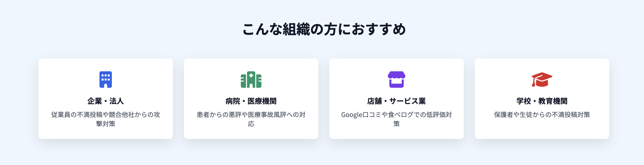Click the red graduation cap icon
The width and height of the screenshot is (644, 165).
pyautogui.click(x=542, y=80)
